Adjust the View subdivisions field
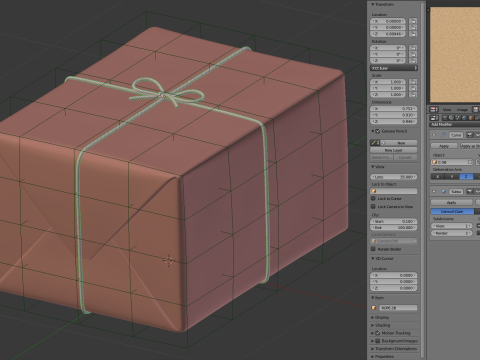 452,226
